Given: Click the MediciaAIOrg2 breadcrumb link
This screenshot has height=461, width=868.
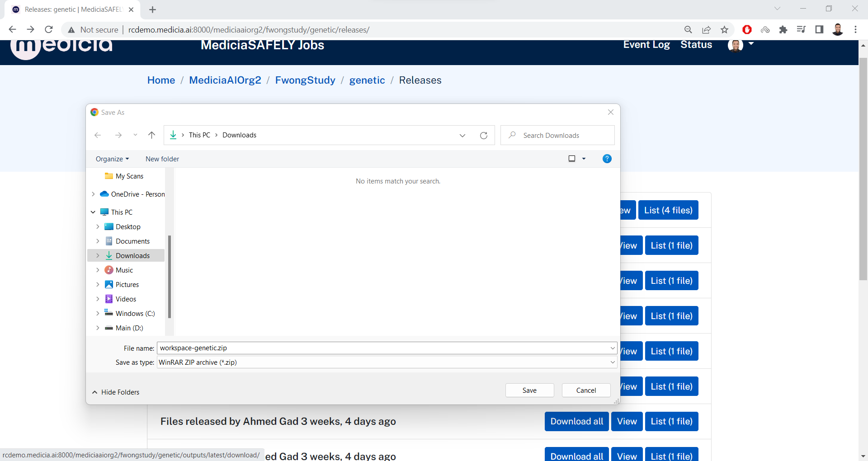Looking at the screenshot, I should (225, 80).
